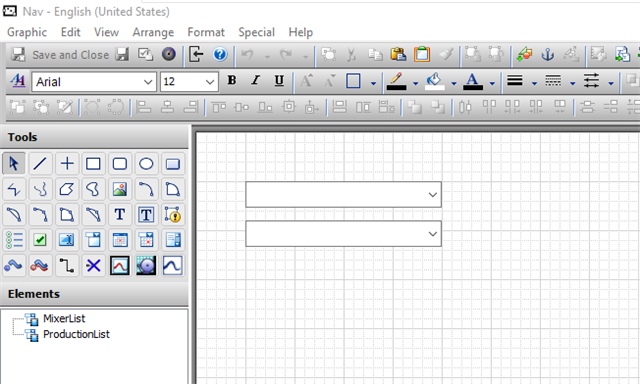Viewport: 640px width, 384px height.
Task: Choose the Radio Button Group tool
Action: 13,240
